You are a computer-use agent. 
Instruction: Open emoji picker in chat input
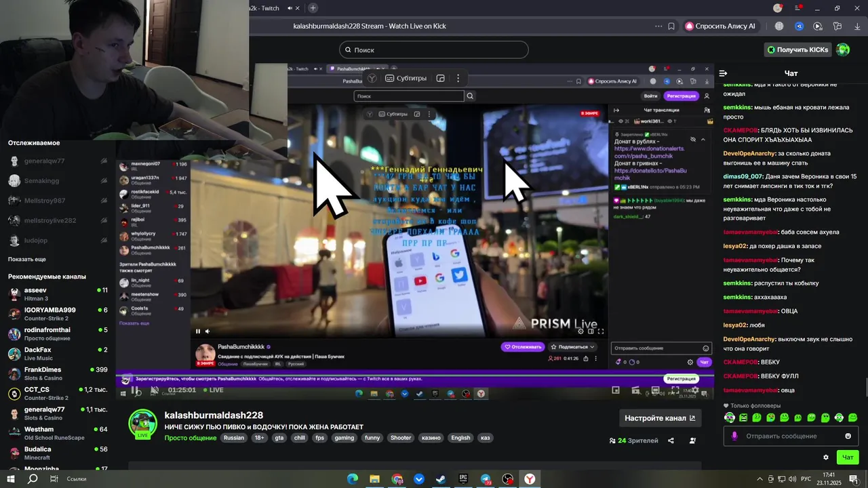click(x=848, y=436)
